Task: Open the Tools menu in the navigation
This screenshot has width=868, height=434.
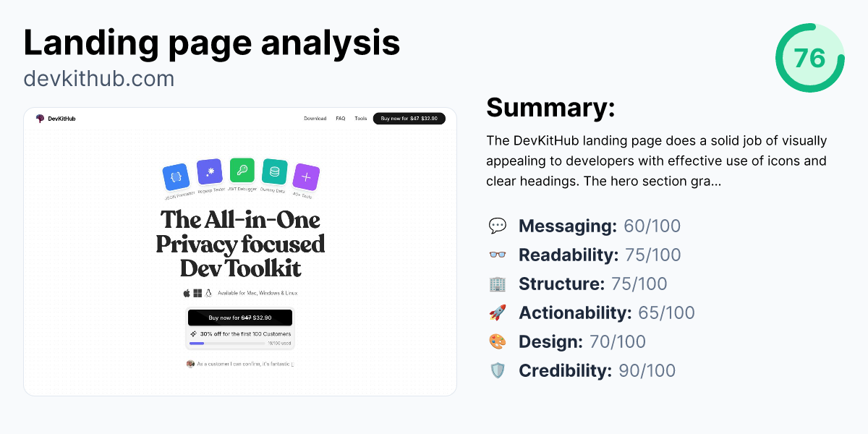Action: [360, 118]
